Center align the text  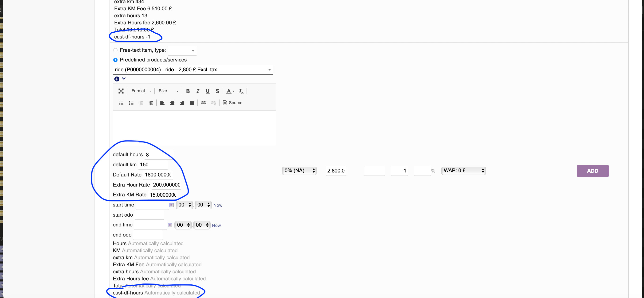(x=172, y=103)
